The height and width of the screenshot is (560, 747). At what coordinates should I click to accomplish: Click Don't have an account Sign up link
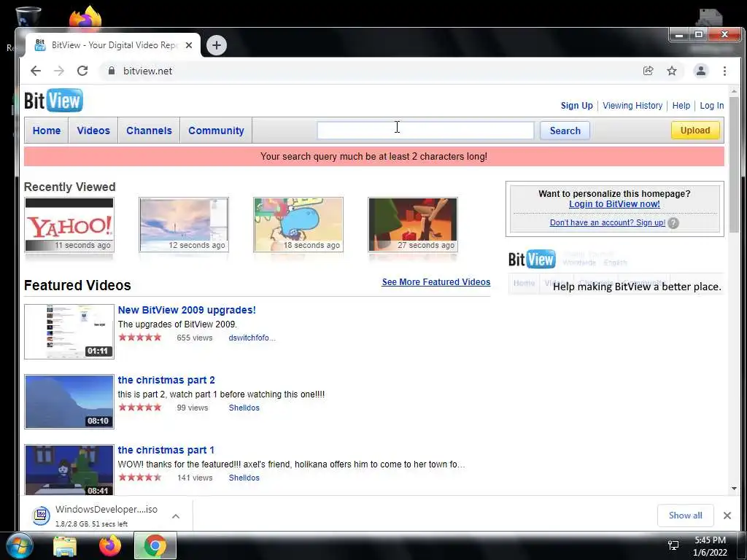pyautogui.click(x=608, y=222)
